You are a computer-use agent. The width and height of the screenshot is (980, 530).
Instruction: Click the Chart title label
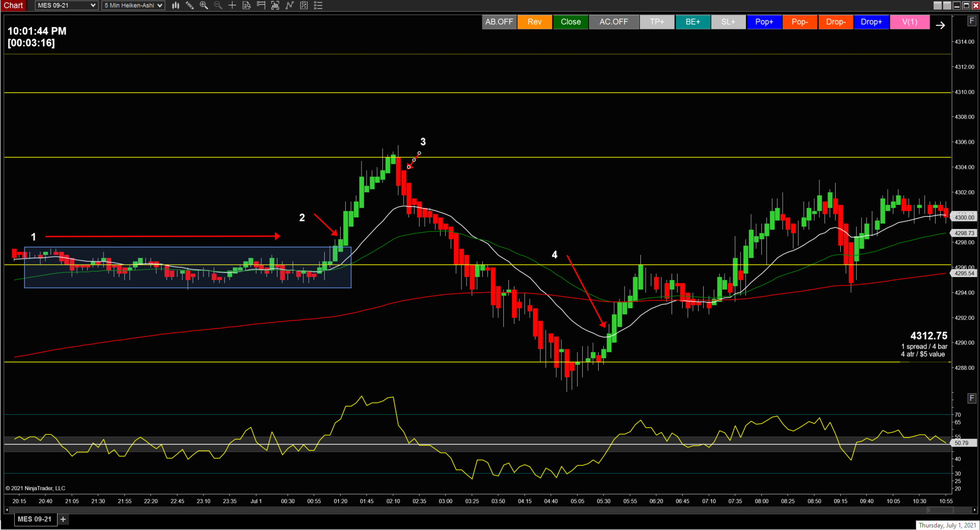(x=13, y=5)
